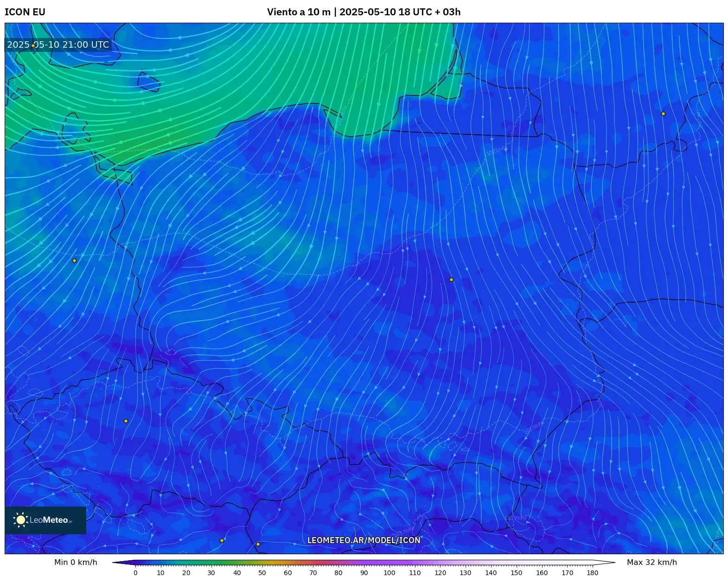Screen dimensions: 728x576
Task: Click the Viento a 10 m header
Action: pyautogui.click(x=364, y=12)
